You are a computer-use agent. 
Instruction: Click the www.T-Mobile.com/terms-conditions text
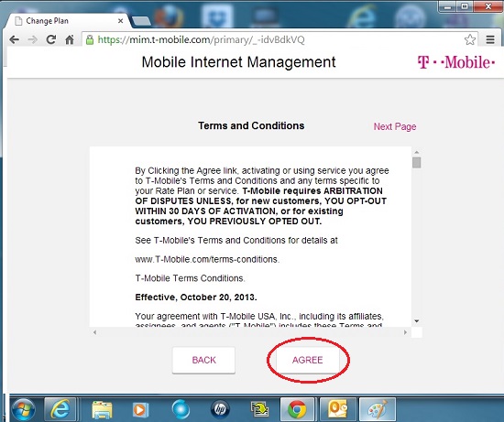pos(207,259)
